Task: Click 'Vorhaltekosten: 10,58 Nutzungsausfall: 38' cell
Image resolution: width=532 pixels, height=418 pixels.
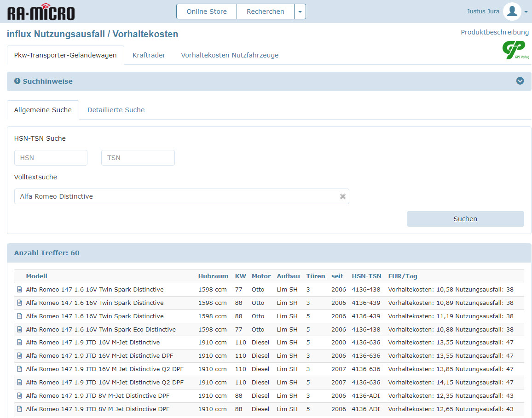Action: (x=451, y=290)
